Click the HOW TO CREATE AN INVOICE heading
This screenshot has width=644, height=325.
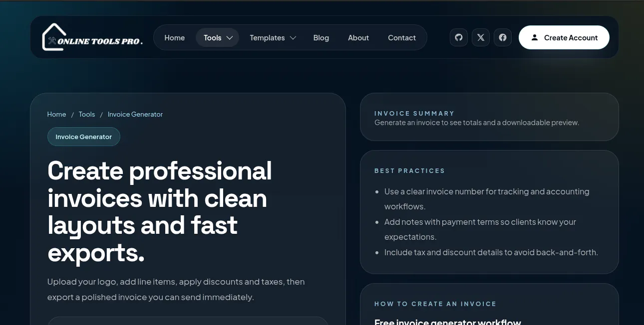coord(435,304)
